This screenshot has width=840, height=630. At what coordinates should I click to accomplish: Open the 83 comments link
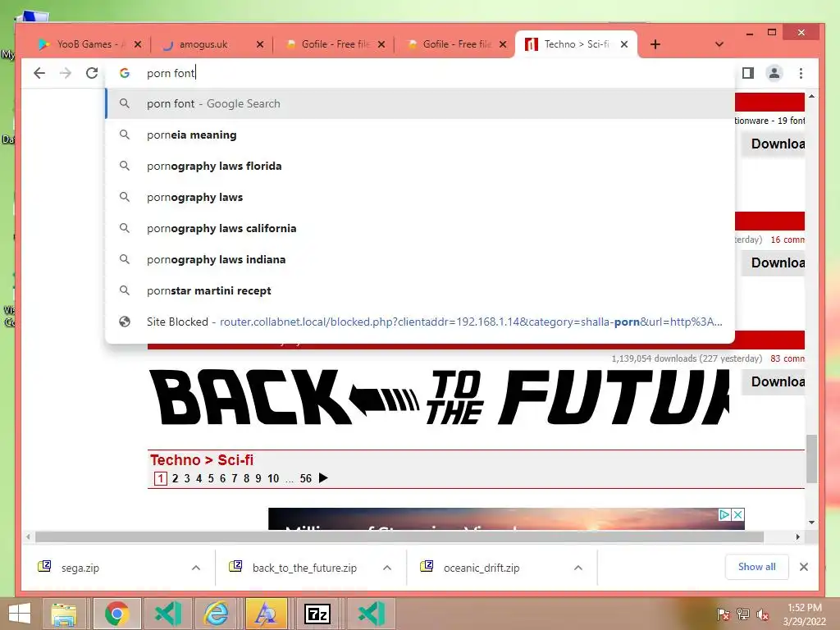pos(787,358)
